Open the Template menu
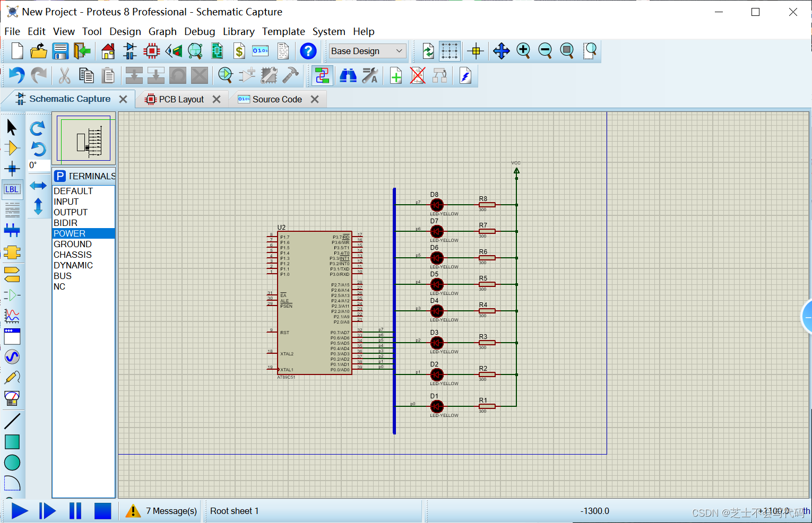 [283, 31]
